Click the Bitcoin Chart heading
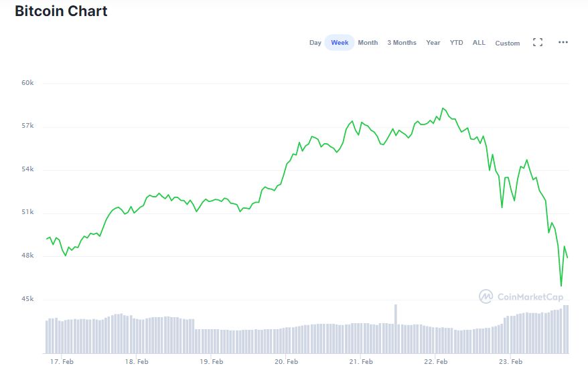The width and height of the screenshot is (588, 374). pos(61,11)
